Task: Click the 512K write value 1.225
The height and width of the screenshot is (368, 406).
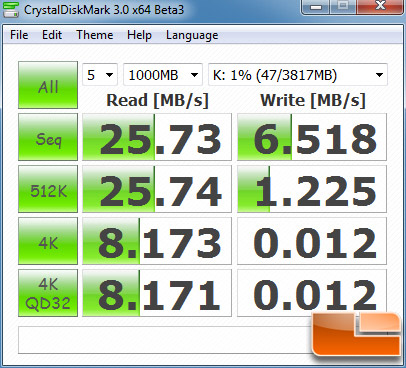Action: [312, 189]
